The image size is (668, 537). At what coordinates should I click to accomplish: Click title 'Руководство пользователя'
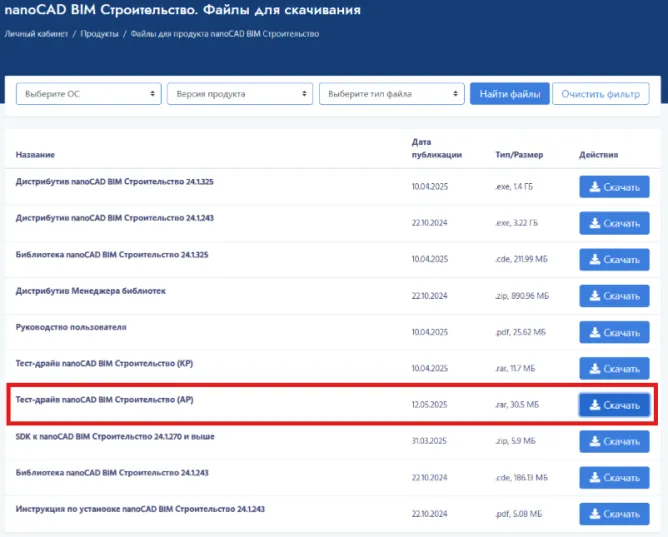pos(71,327)
